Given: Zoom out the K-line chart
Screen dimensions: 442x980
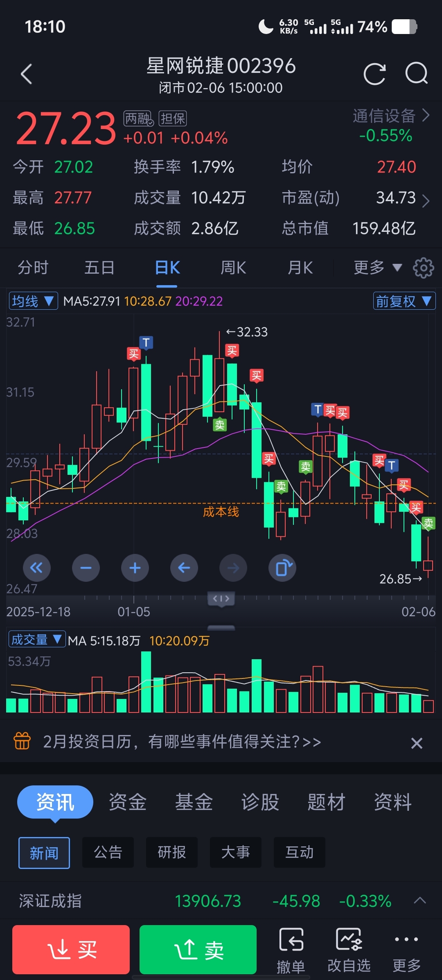Looking at the screenshot, I should pyautogui.click(x=86, y=568).
